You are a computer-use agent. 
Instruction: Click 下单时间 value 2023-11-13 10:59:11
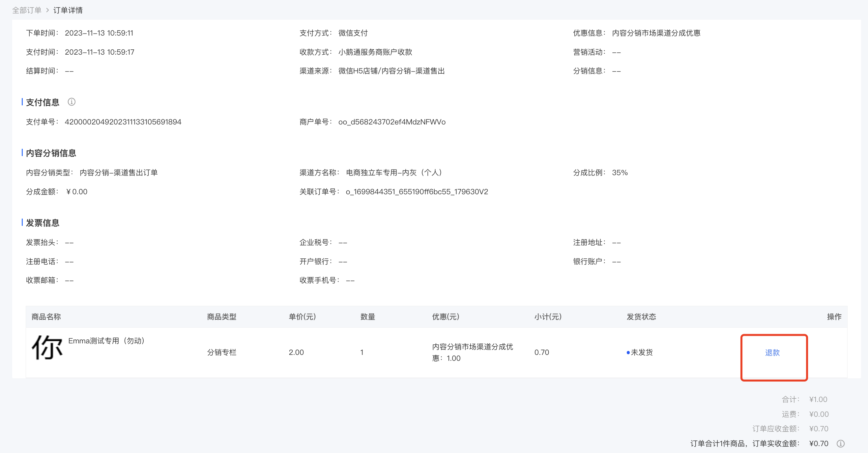pos(99,33)
